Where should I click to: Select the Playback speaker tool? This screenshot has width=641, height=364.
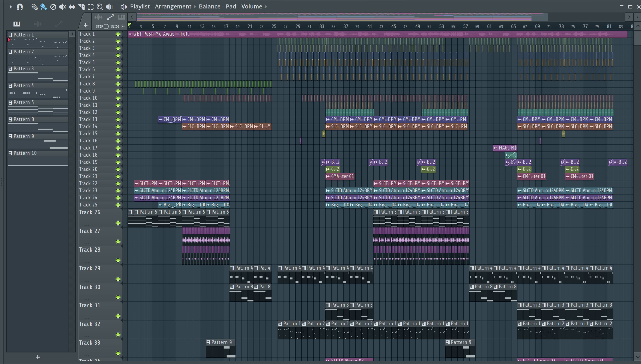109,7
